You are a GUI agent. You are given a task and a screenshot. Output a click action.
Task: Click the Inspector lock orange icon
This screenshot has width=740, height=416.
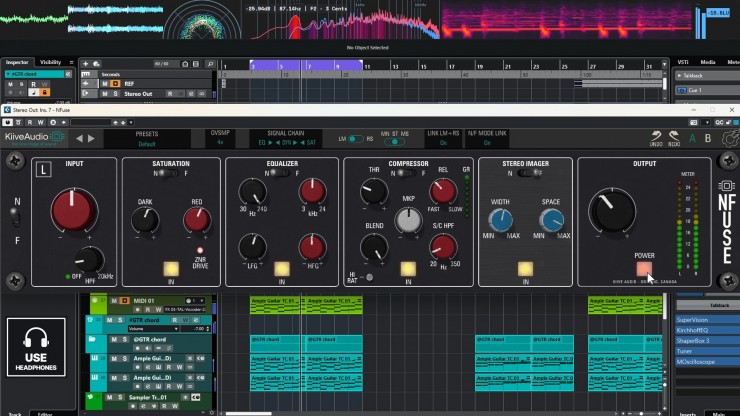click(44, 93)
